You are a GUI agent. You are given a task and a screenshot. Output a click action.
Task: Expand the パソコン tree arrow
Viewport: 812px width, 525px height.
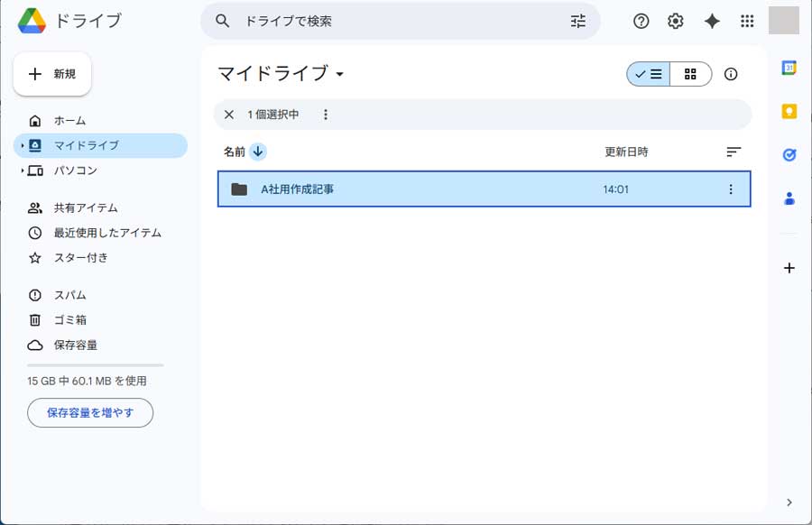(x=22, y=170)
